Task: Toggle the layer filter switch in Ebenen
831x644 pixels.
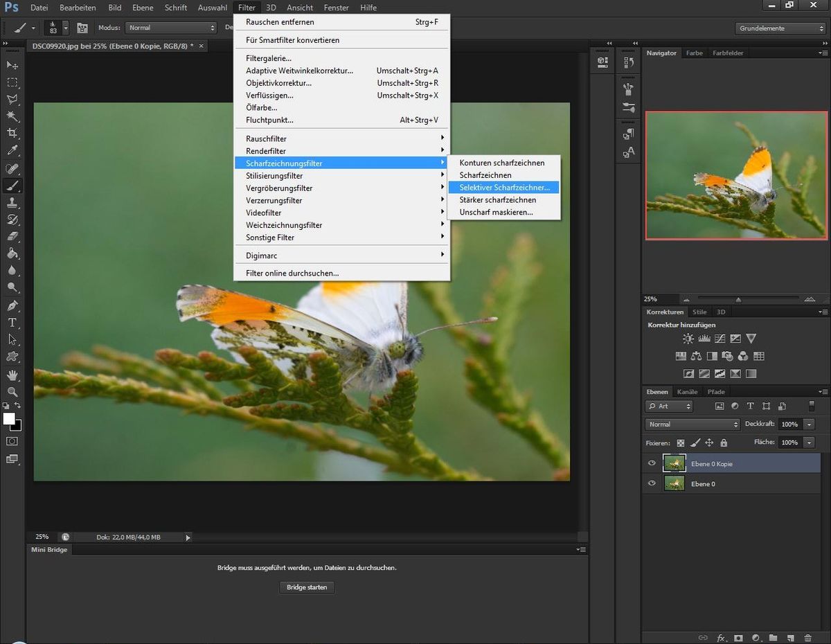Action: [x=812, y=406]
